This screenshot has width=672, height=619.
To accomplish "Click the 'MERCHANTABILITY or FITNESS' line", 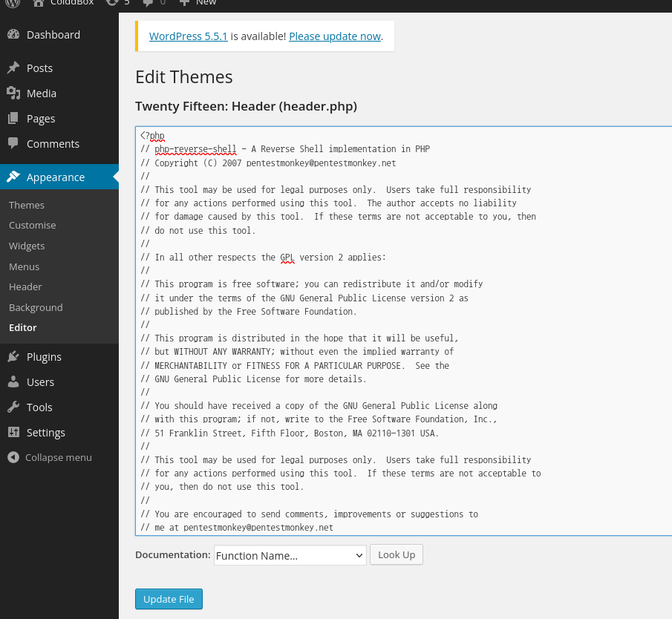I will pyautogui.click(x=295, y=365).
